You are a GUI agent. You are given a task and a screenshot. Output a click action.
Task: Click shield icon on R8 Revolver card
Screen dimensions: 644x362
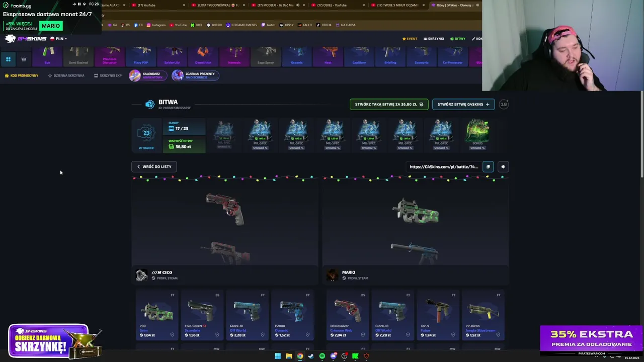point(363,335)
